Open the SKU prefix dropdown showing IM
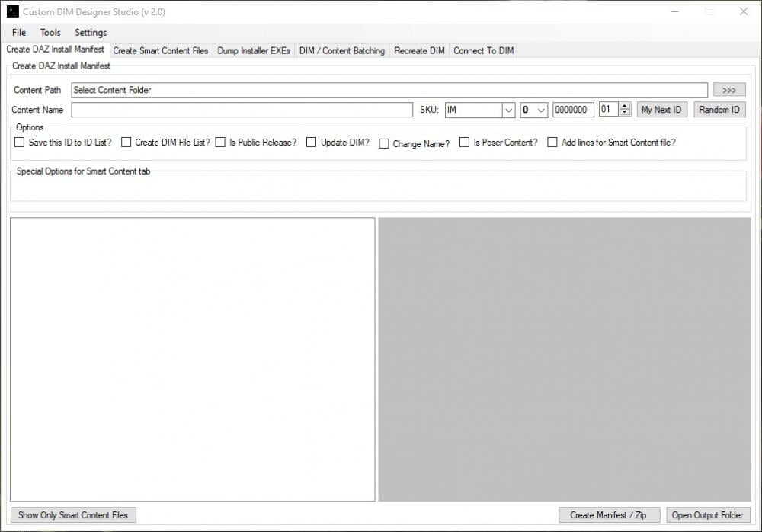Image resolution: width=762 pixels, height=532 pixels. click(x=508, y=110)
